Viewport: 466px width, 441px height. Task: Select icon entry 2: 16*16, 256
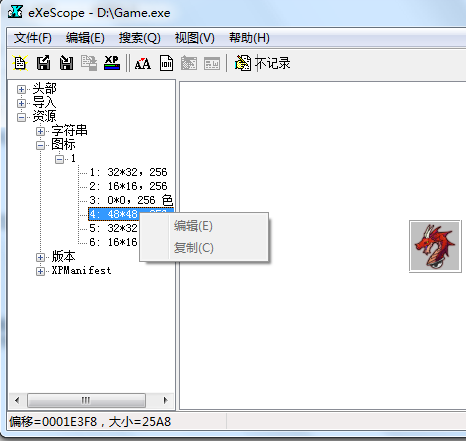click(128, 186)
